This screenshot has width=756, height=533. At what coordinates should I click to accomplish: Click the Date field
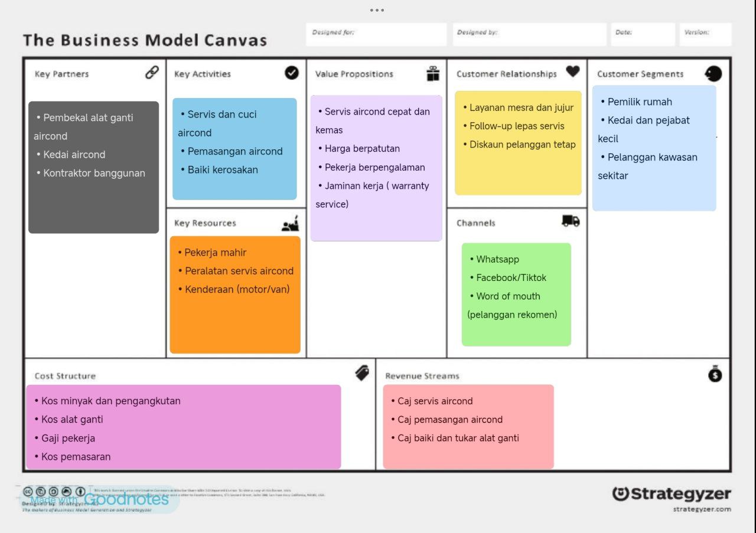(643, 34)
